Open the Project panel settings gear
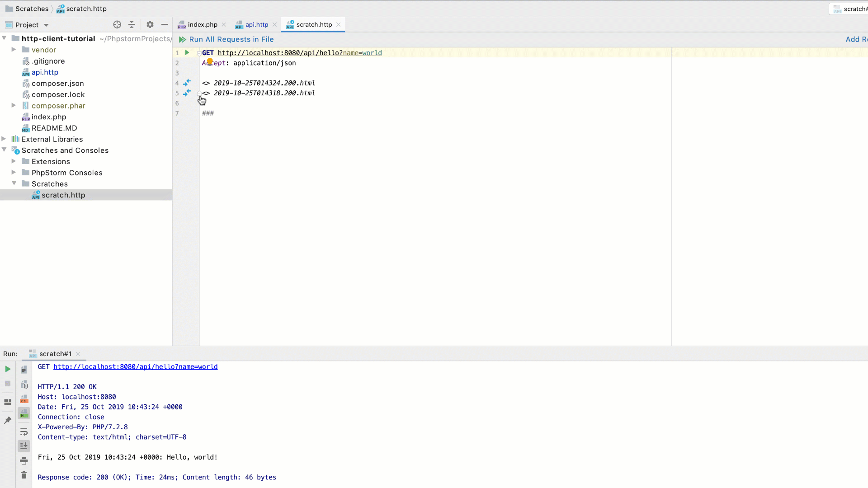This screenshot has width=868, height=488. coord(150,25)
